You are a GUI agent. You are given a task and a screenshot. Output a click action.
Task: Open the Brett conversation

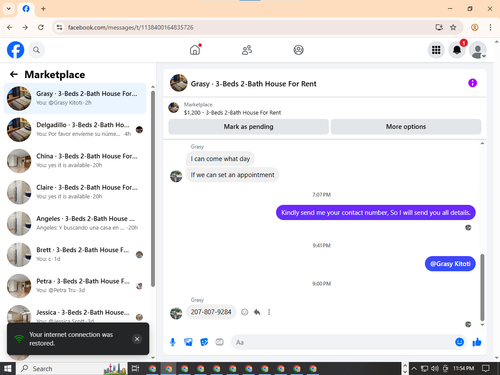click(75, 255)
